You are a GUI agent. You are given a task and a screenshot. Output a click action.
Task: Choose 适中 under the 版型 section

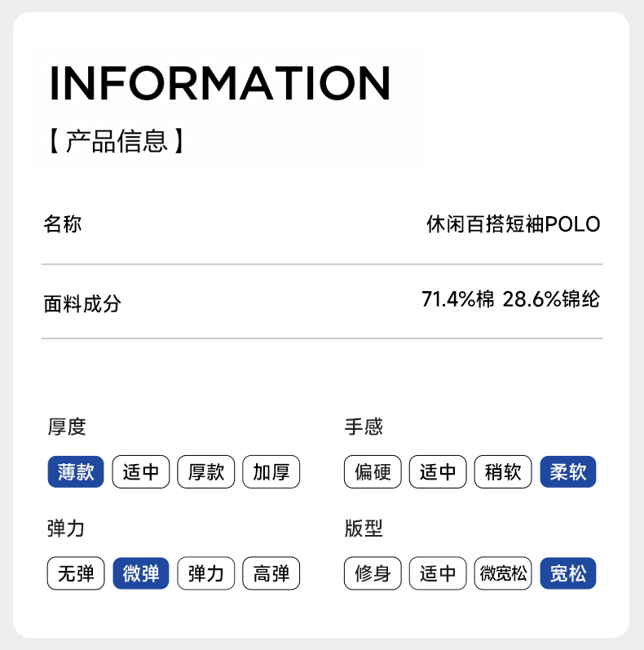coord(438,573)
